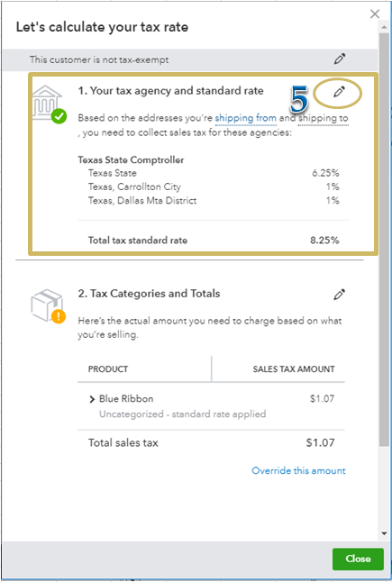Click the green Close button
This screenshot has width=392, height=582.
tap(358, 559)
